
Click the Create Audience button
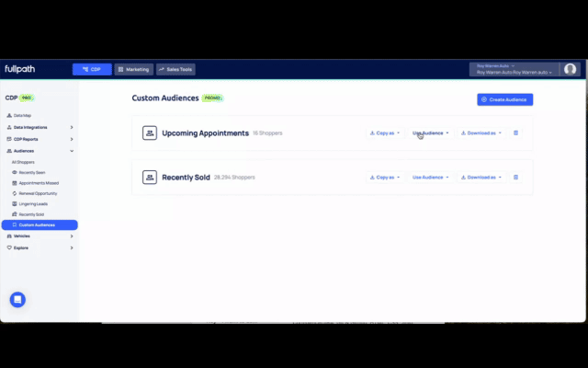(504, 99)
